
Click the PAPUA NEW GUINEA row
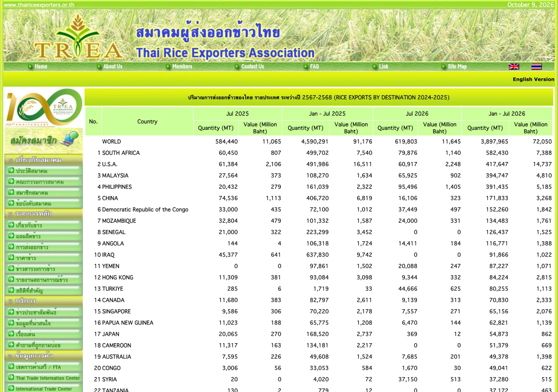click(x=319, y=323)
